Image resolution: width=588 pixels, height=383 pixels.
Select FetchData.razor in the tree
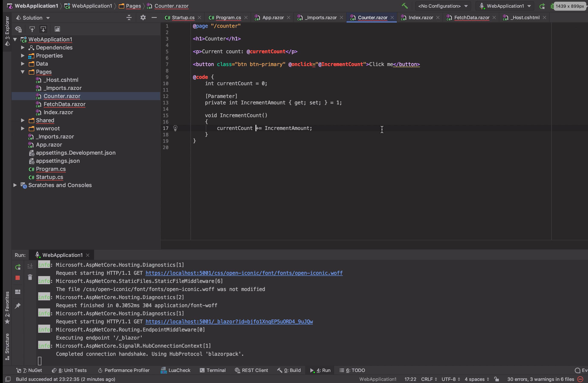[x=64, y=104]
